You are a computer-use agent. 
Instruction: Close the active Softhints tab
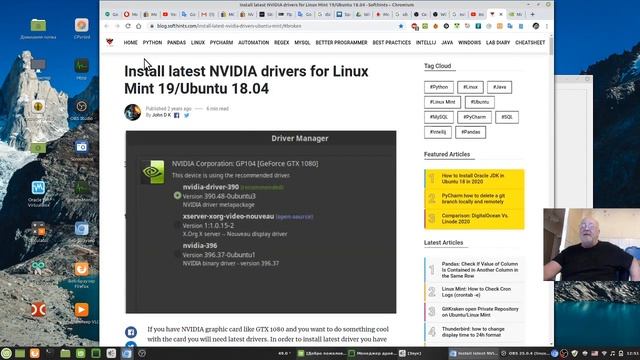501,14
